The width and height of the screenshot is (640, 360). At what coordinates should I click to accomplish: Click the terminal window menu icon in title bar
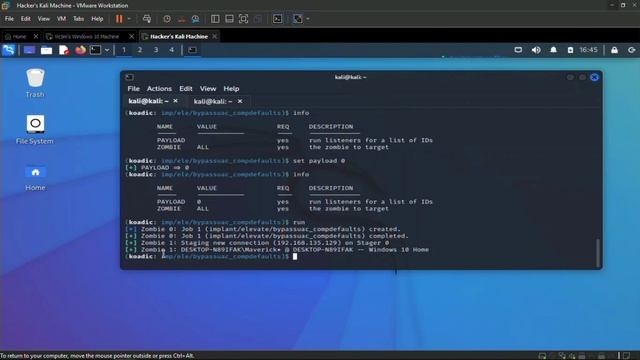tap(129, 77)
